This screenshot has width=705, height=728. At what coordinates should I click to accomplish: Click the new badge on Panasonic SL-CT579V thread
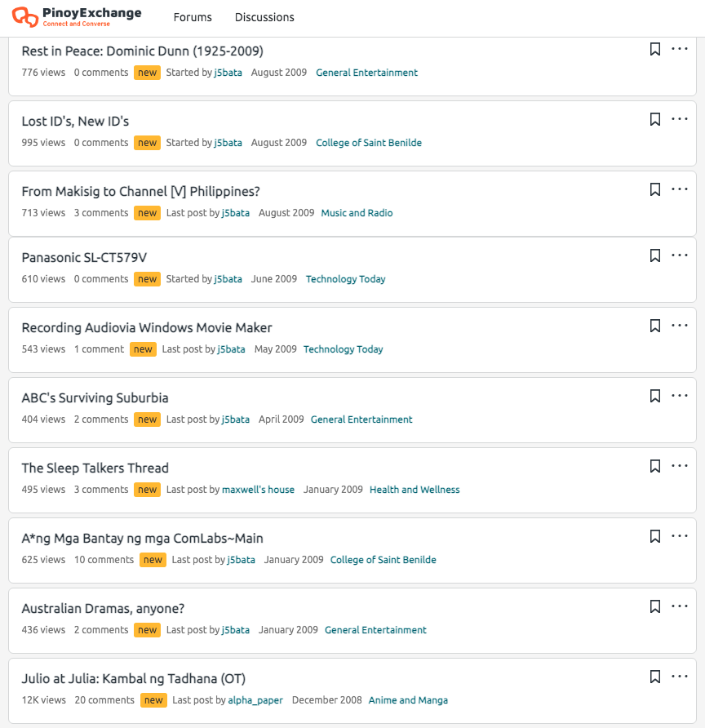click(x=147, y=279)
